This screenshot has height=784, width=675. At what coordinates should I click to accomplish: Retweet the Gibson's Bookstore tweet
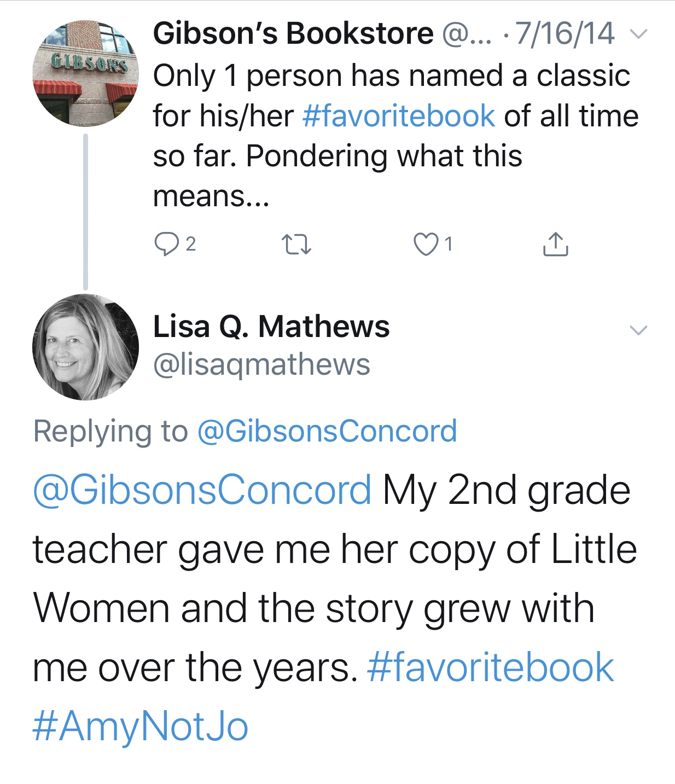coord(296,244)
